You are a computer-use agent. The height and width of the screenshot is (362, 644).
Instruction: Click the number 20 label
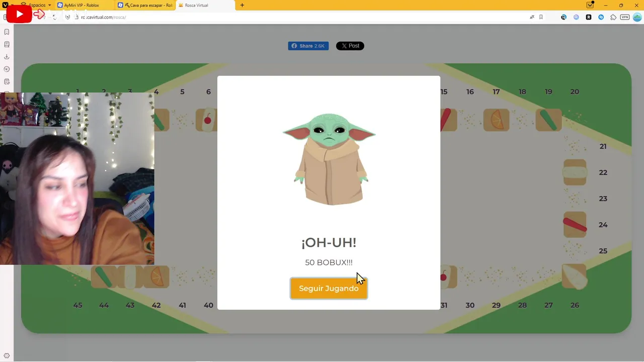[x=575, y=92]
